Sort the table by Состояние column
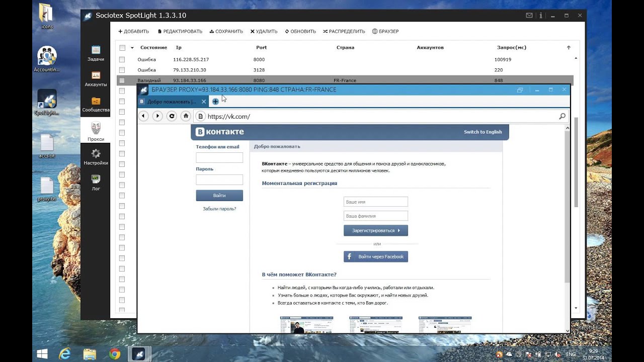The width and height of the screenshot is (644, 362). click(153, 47)
